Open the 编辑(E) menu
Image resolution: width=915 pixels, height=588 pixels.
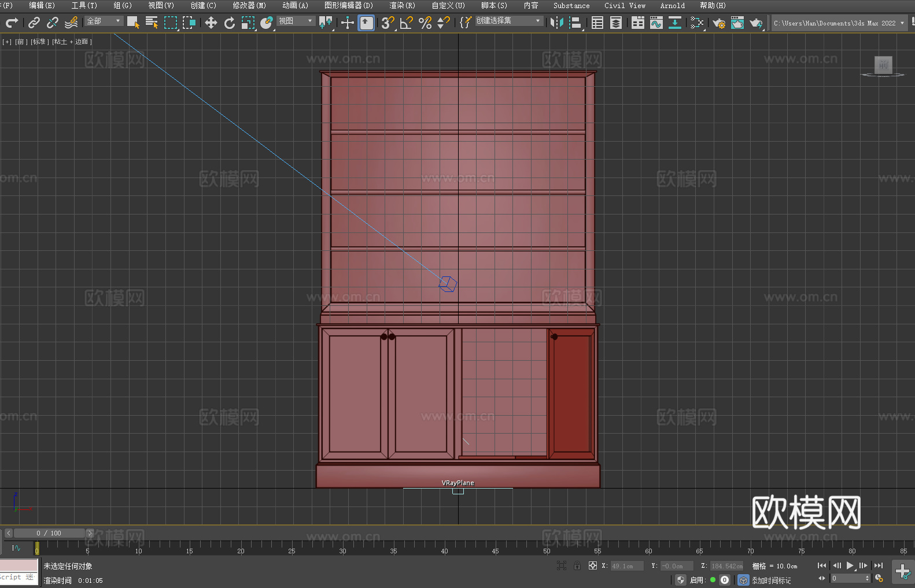point(42,5)
